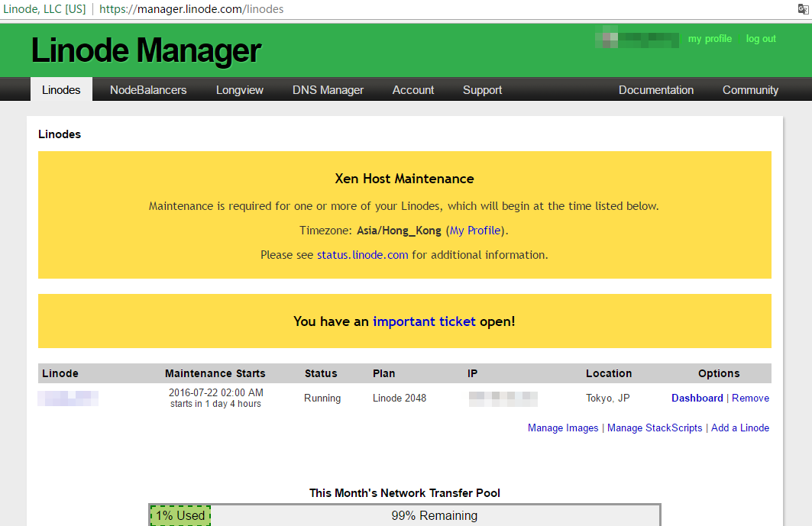Click the Running status cell
The width and height of the screenshot is (812, 526).
(322, 398)
